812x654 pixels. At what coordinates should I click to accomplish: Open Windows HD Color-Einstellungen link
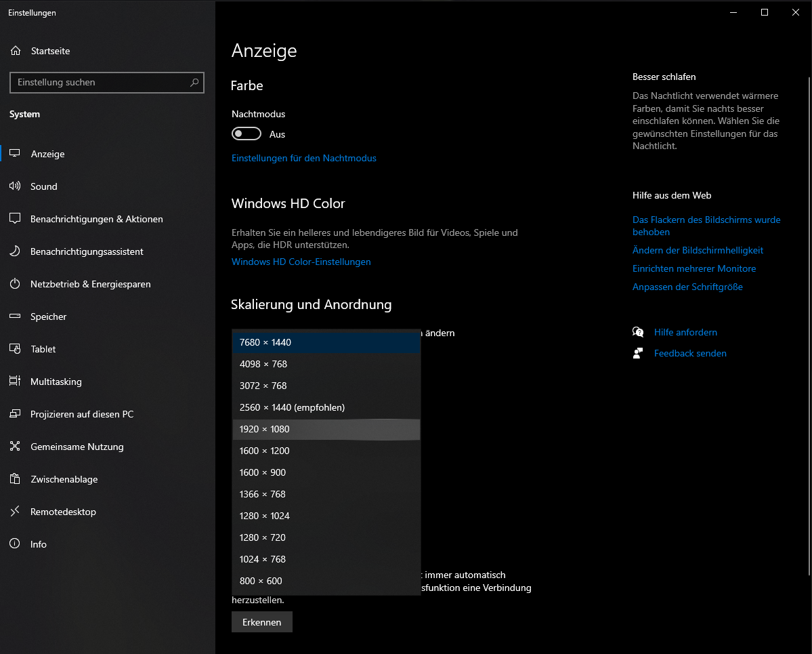[x=301, y=262]
